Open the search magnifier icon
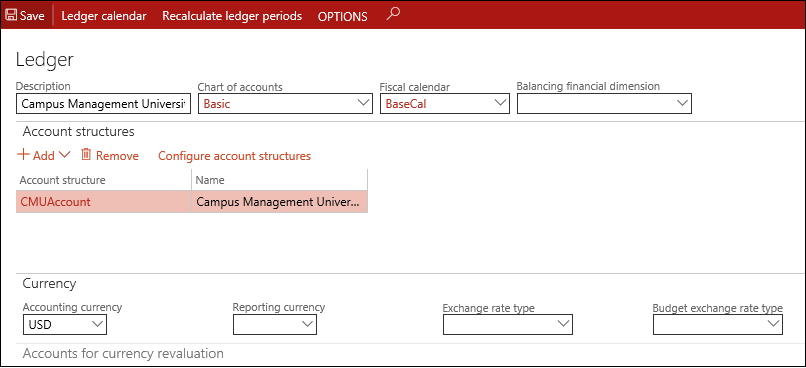The height and width of the screenshot is (368, 806). [393, 14]
